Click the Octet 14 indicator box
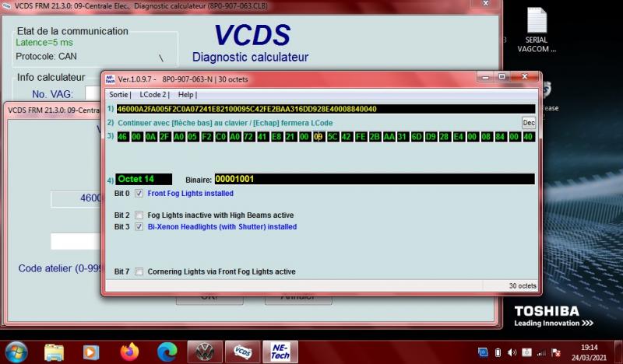 point(144,179)
